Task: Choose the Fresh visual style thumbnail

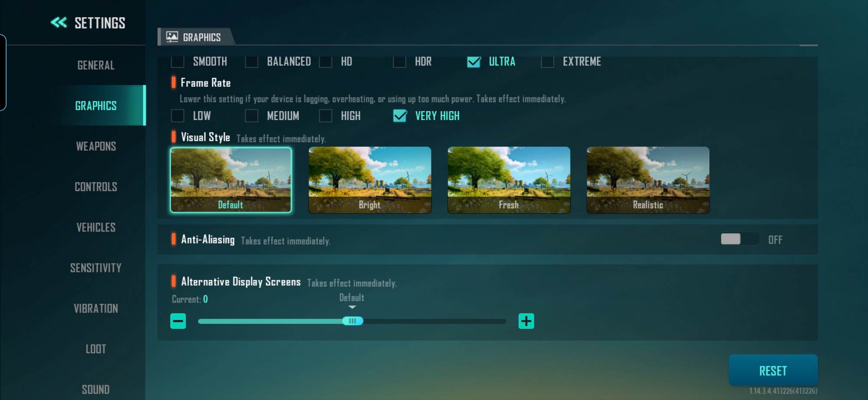Action: 509,180
